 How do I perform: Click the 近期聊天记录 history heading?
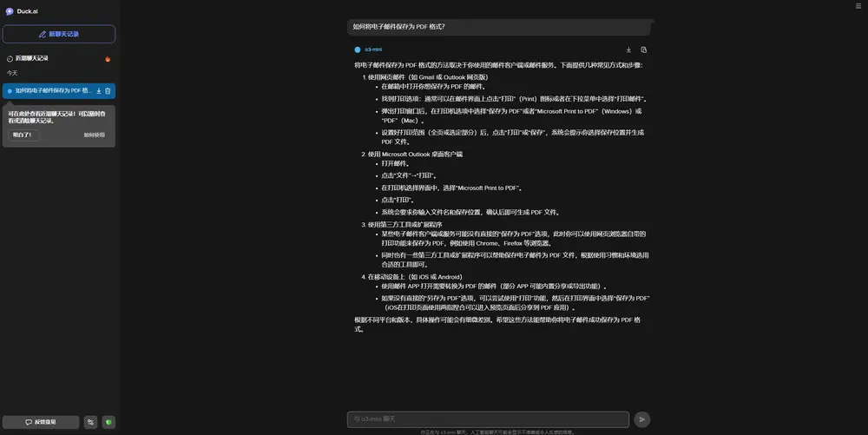(x=32, y=58)
